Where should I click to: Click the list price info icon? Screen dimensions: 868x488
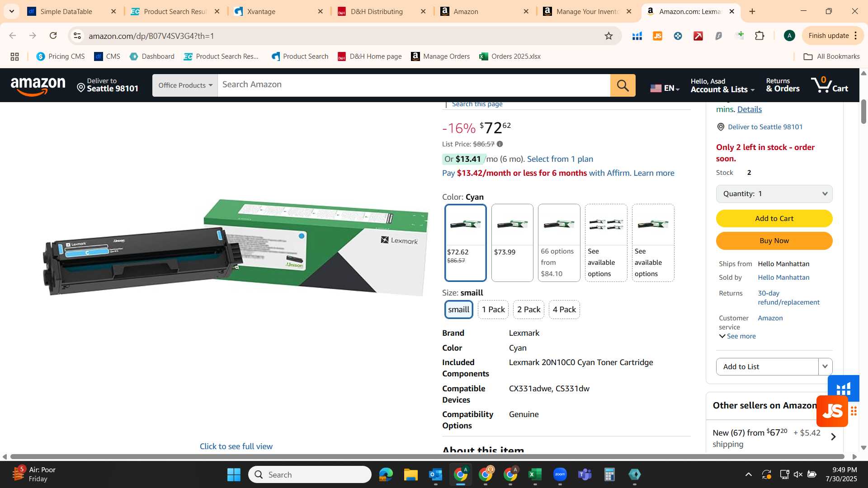click(x=500, y=144)
